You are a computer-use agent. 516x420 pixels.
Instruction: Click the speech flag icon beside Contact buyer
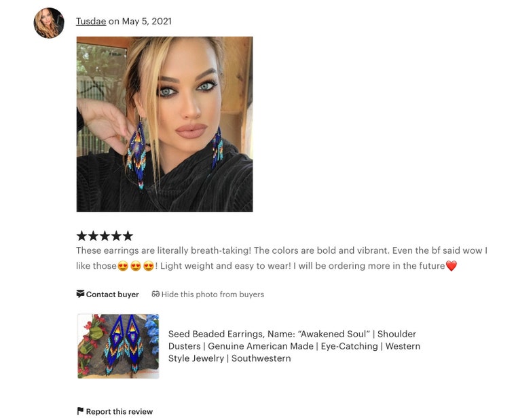point(80,294)
